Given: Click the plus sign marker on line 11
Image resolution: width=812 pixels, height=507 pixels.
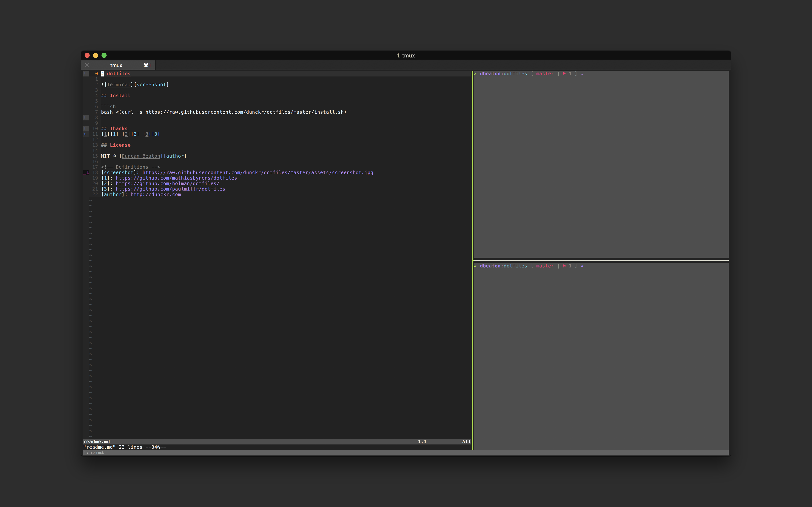Looking at the screenshot, I should (85, 134).
